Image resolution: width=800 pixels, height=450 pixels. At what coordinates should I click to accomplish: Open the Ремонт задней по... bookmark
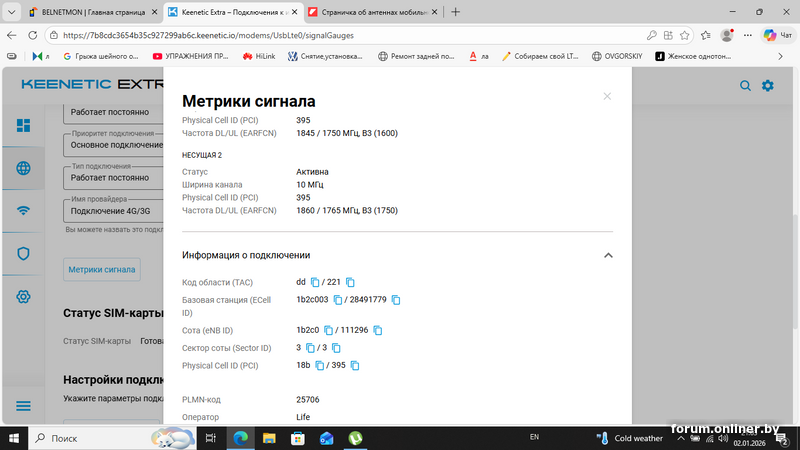[416, 56]
